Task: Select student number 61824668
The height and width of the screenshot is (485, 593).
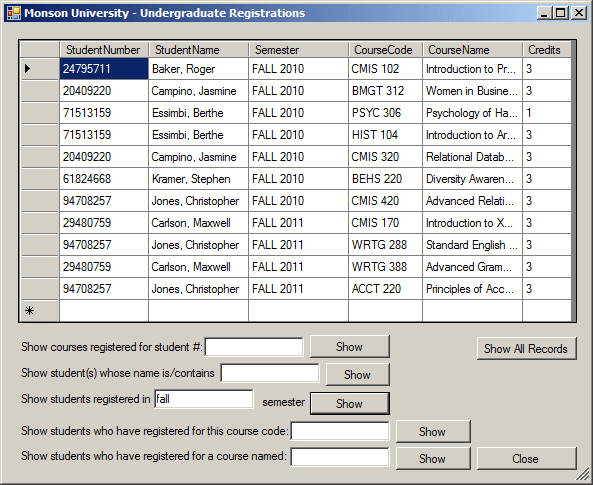Action: (104, 179)
